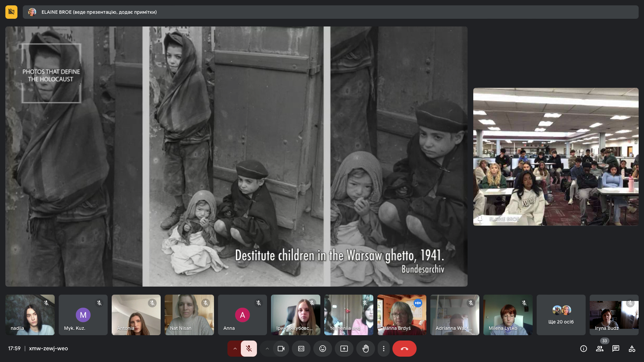The image size is (644, 362).
Task: Click the 33 participant count badge
Action: click(x=605, y=341)
